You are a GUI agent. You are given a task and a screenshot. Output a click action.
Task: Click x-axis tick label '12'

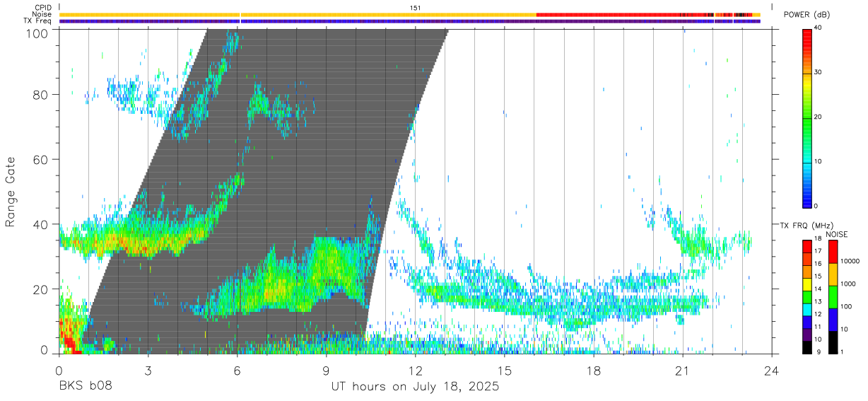click(415, 371)
